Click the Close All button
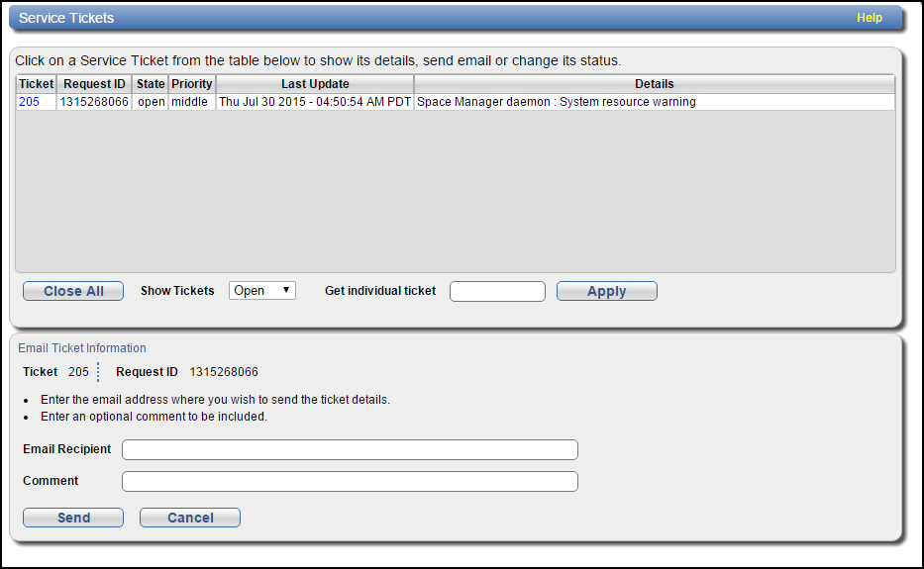Viewport: 924px width, 569px height. [x=73, y=291]
